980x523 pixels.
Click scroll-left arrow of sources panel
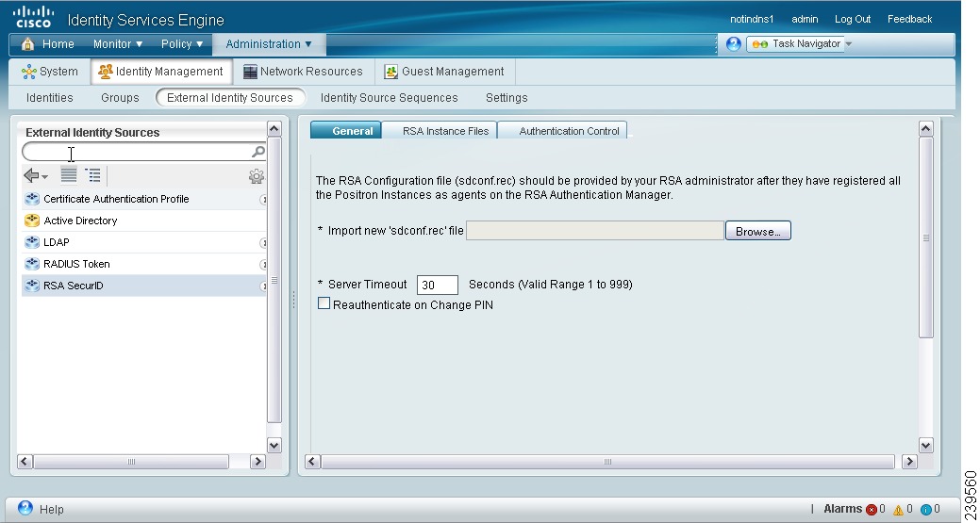(25, 462)
